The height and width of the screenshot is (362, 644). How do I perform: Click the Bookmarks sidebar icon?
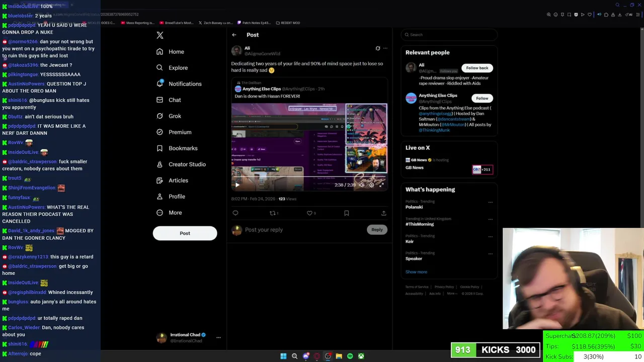pos(159,148)
